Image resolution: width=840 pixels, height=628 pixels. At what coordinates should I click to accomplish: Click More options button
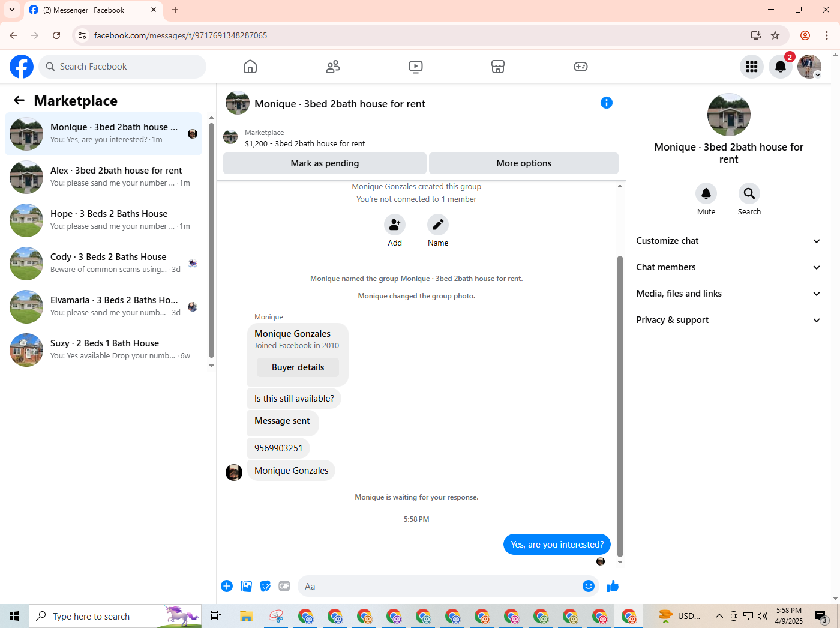(x=524, y=163)
